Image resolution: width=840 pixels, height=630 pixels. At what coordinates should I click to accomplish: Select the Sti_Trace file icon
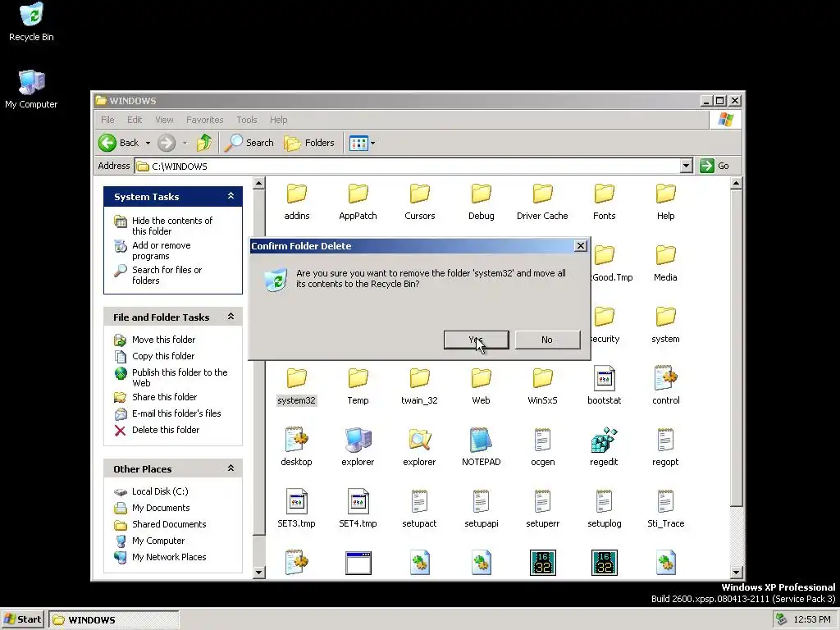(665, 501)
